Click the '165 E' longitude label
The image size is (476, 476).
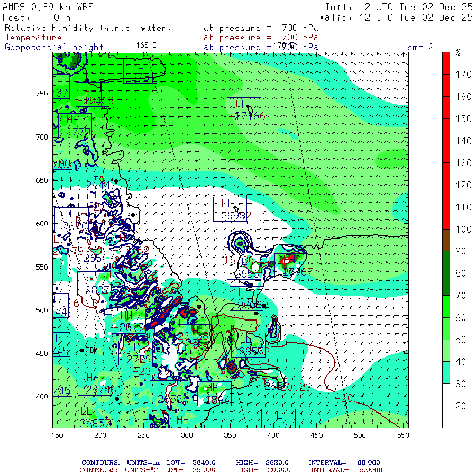(146, 45)
